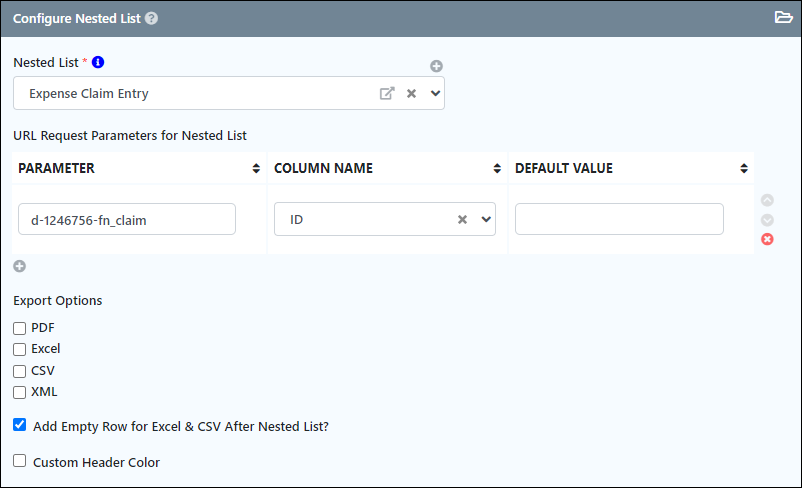Enable Custom Header Color option
802x488 pixels.
click(x=19, y=460)
